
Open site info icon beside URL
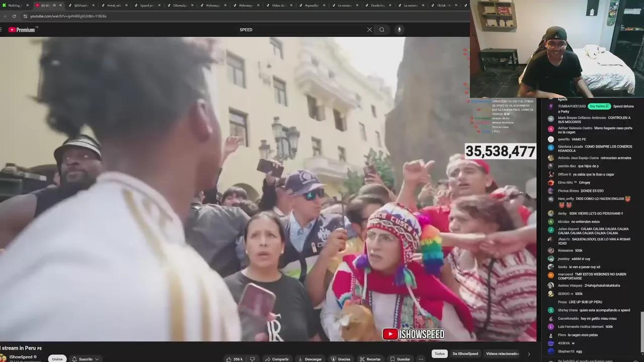(25, 16)
